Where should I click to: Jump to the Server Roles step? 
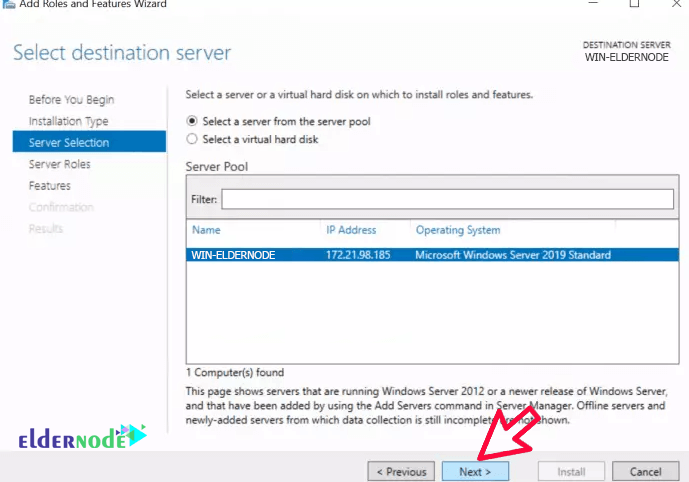tap(59, 164)
